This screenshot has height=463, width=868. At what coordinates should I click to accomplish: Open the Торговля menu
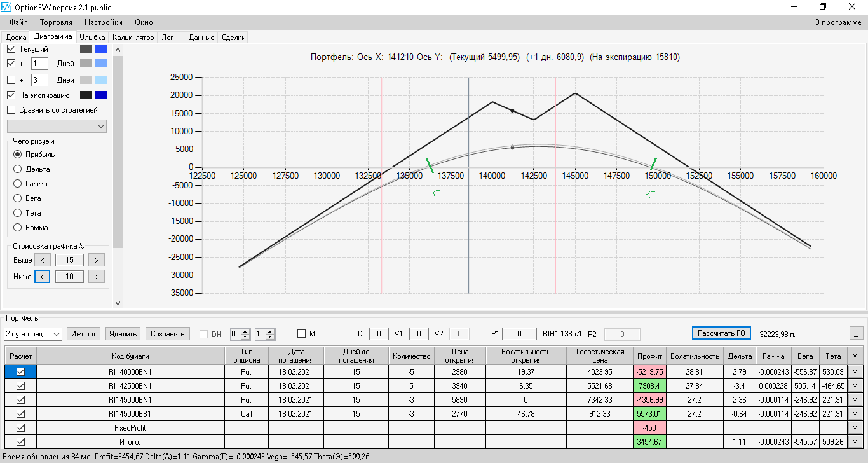(56, 22)
